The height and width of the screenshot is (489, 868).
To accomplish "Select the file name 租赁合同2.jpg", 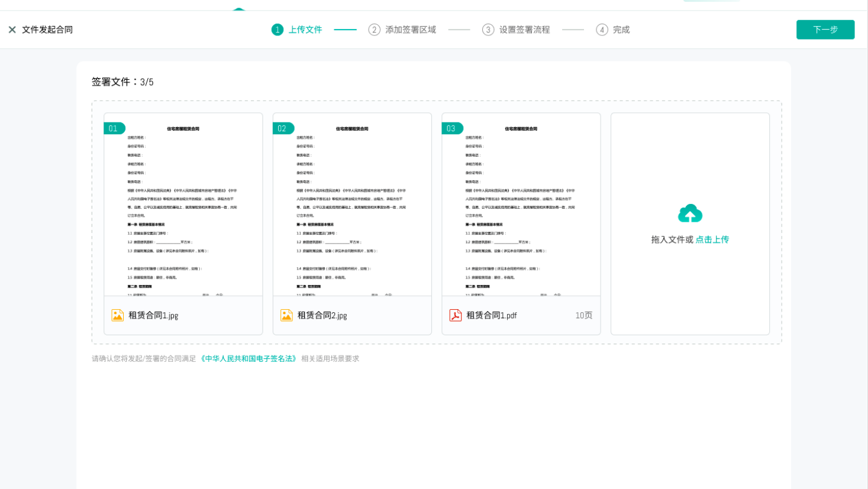I will (x=322, y=315).
